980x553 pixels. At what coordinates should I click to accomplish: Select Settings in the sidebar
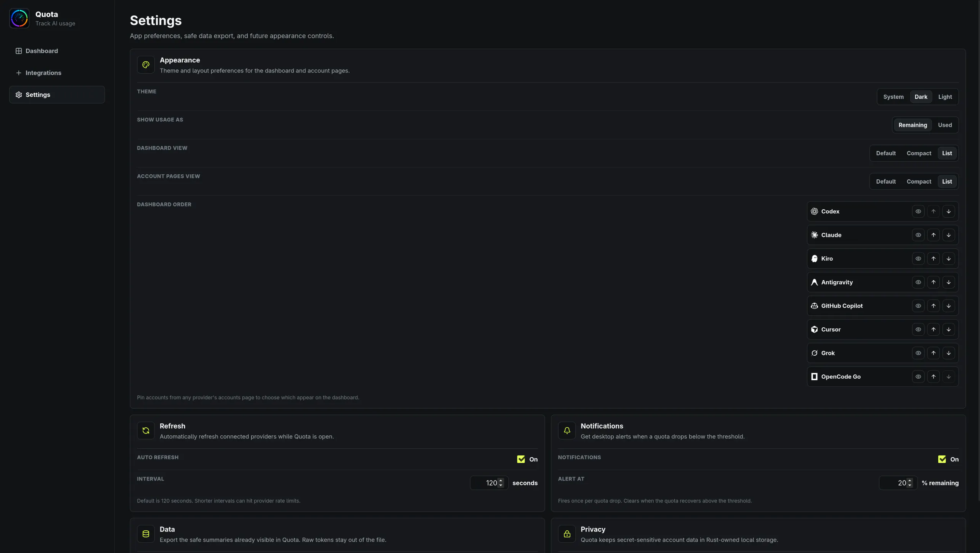coord(57,95)
